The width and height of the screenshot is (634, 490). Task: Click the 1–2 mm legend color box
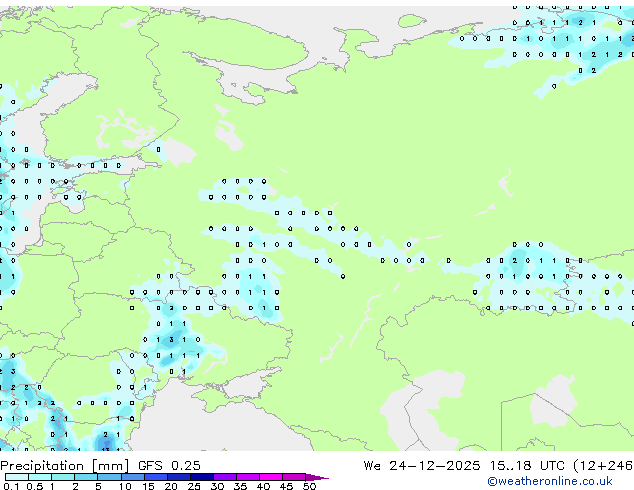click(x=63, y=477)
